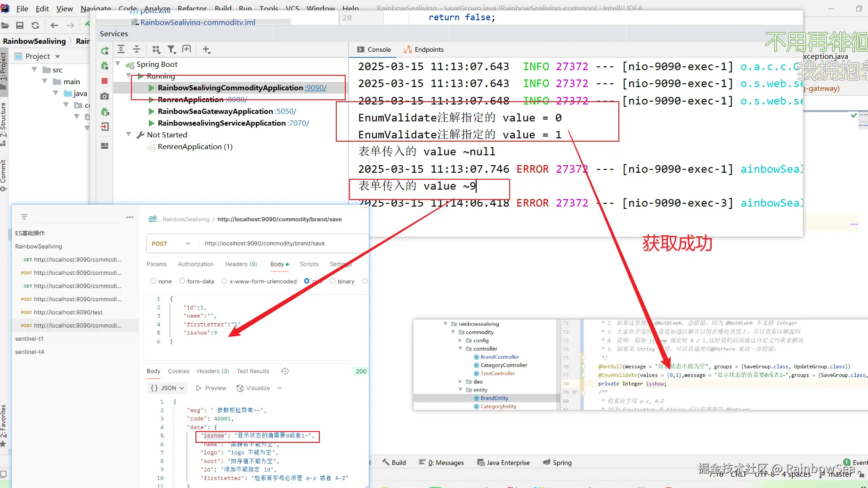The image size is (868, 488).
Task: Click the Save All icon in IDEA toolbar
Action: (20, 25)
